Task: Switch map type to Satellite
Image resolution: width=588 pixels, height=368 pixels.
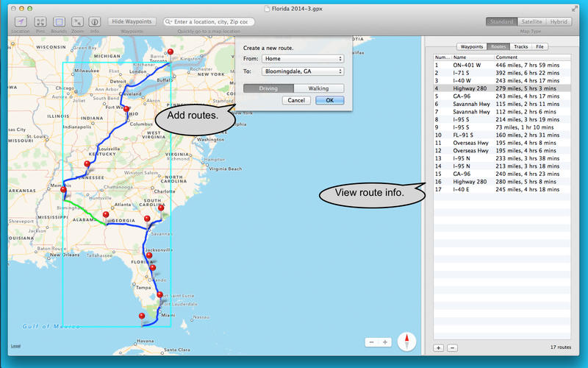Action: click(531, 22)
